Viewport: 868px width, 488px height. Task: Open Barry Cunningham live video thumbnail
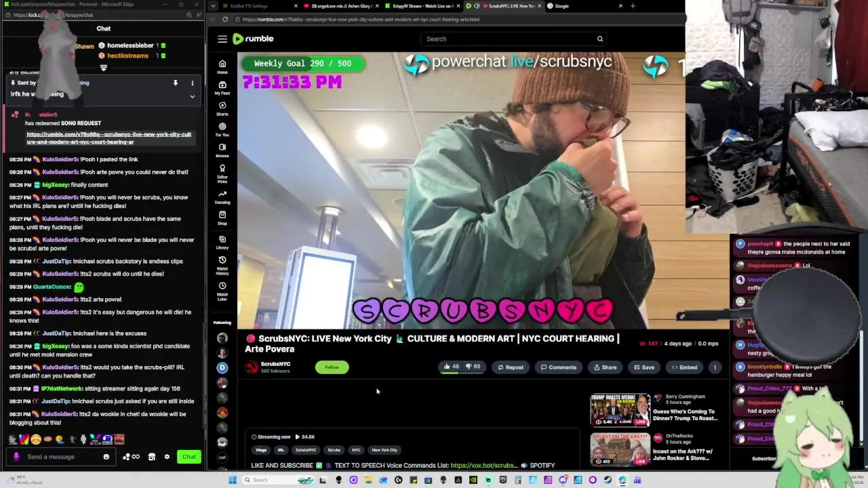[x=620, y=410]
